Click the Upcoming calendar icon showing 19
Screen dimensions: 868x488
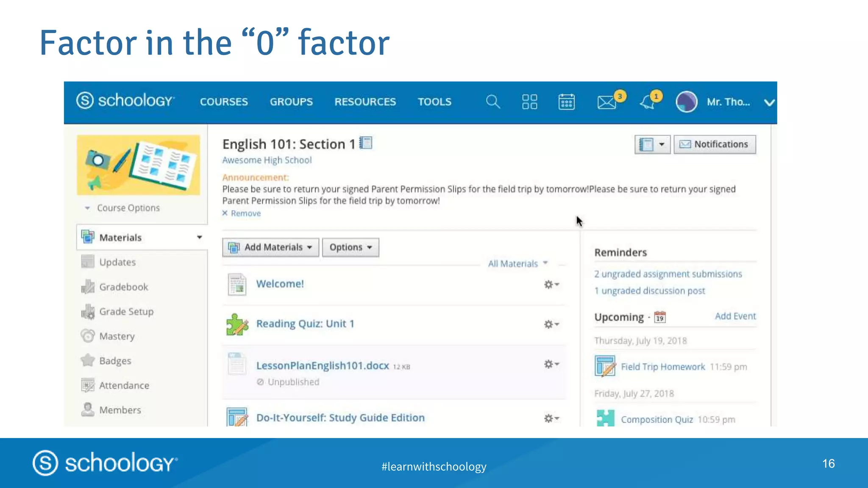(x=660, y=317)
